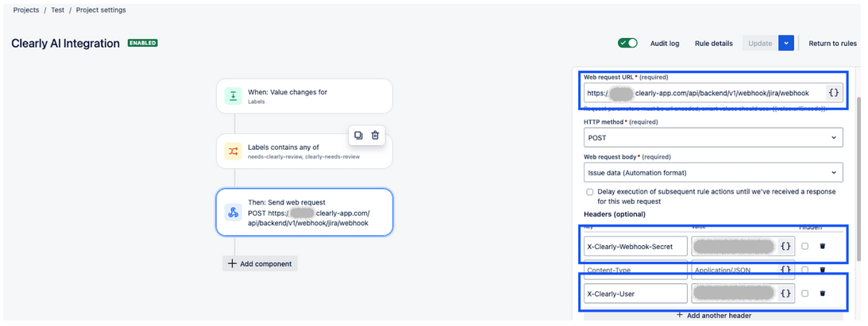The image size is (868, 326).
Task: Mark Content-Type header as hidden
Action: (804, 270)
